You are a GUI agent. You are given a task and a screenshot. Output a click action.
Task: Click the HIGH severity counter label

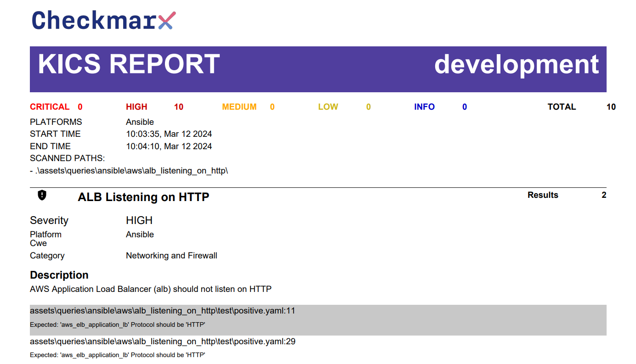(x=136, y=107)
